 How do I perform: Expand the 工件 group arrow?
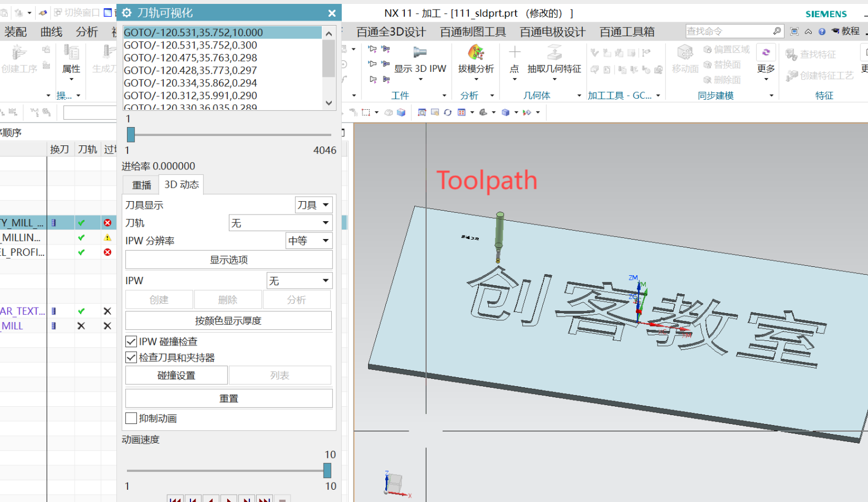(444, 96)
